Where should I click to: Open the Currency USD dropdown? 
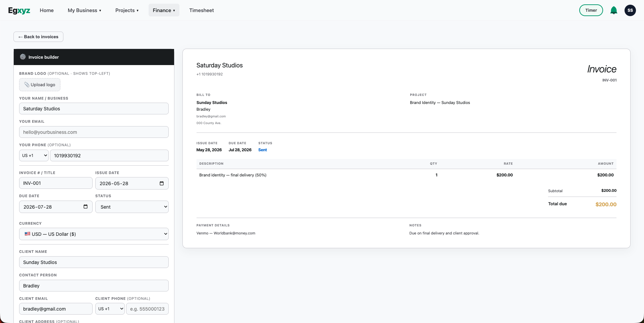(x=94, y=234)
